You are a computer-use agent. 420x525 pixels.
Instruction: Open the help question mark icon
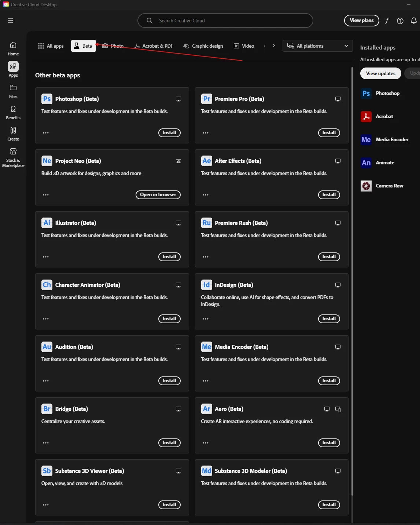pyautogui.click(x=400, y=21)
